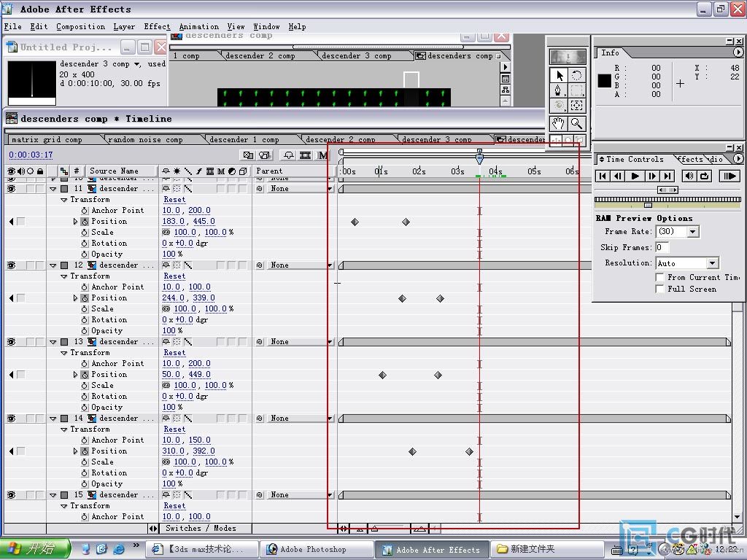This screenshot has height=560, width=747.
Task: Step back one frame in Time Controls
Action: (619, 176)
